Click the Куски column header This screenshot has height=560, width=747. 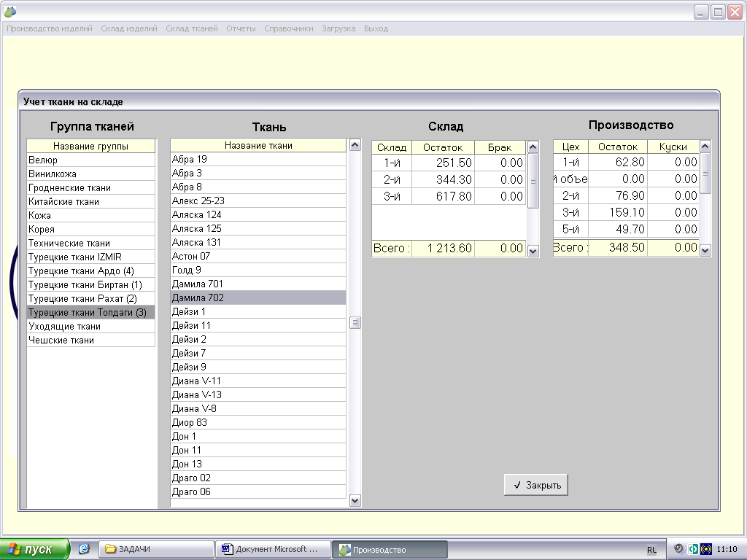673,146
